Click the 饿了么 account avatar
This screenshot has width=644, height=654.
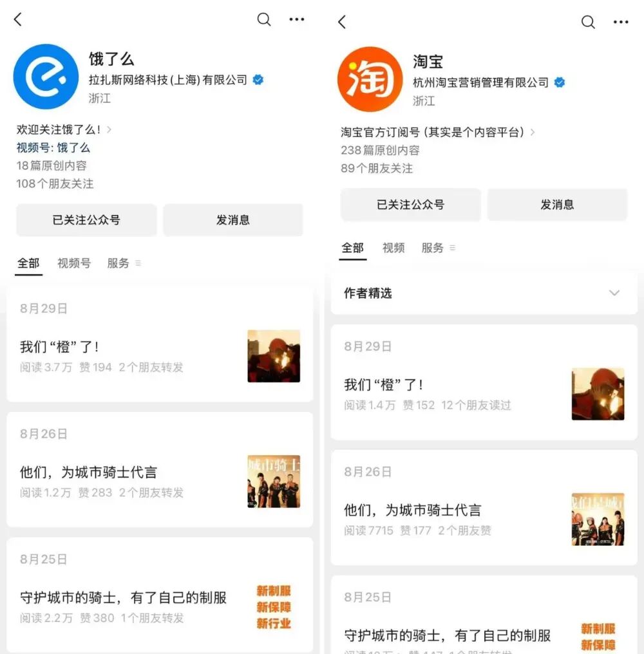coord(45,76)
